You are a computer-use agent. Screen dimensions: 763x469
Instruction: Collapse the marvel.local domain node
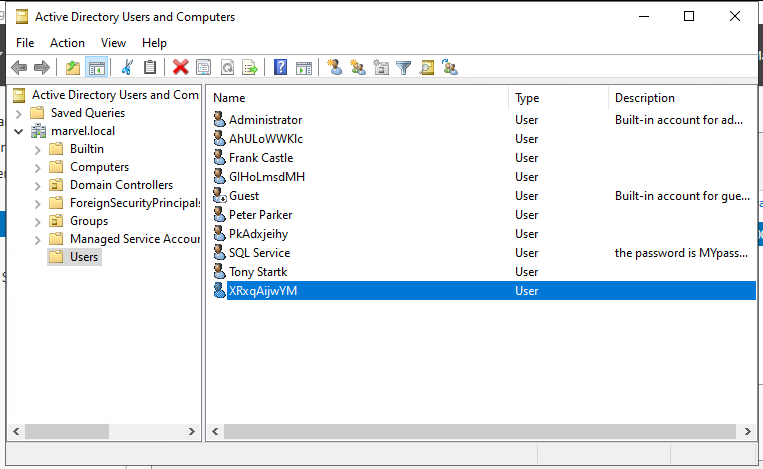(19, 131)
